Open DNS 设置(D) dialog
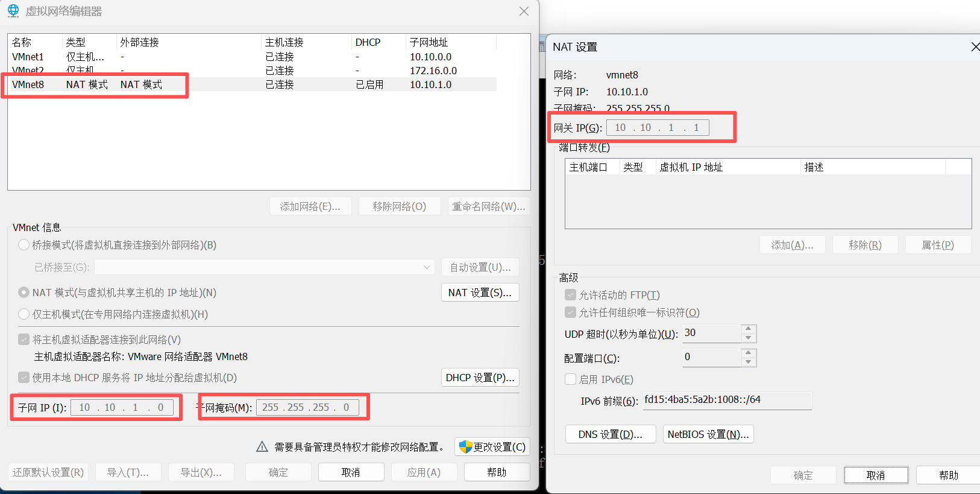Image resolution: width=980 pixels, height=494 pixels. coord(611,434)
